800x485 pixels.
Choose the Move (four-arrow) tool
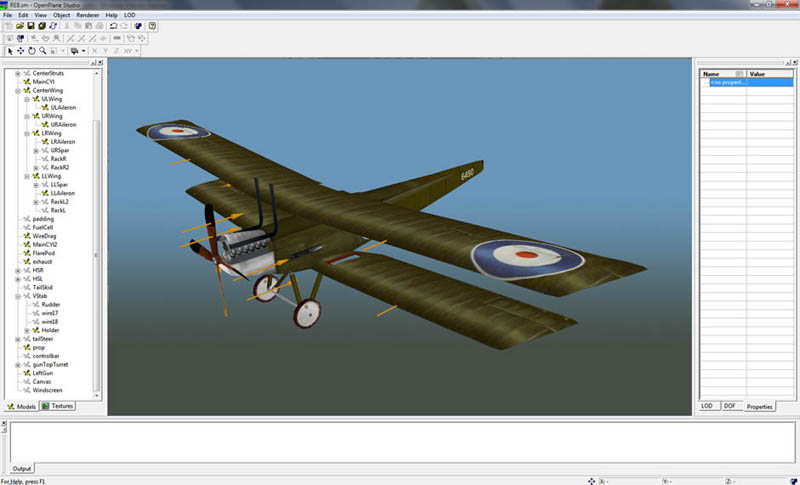(20, 51)
